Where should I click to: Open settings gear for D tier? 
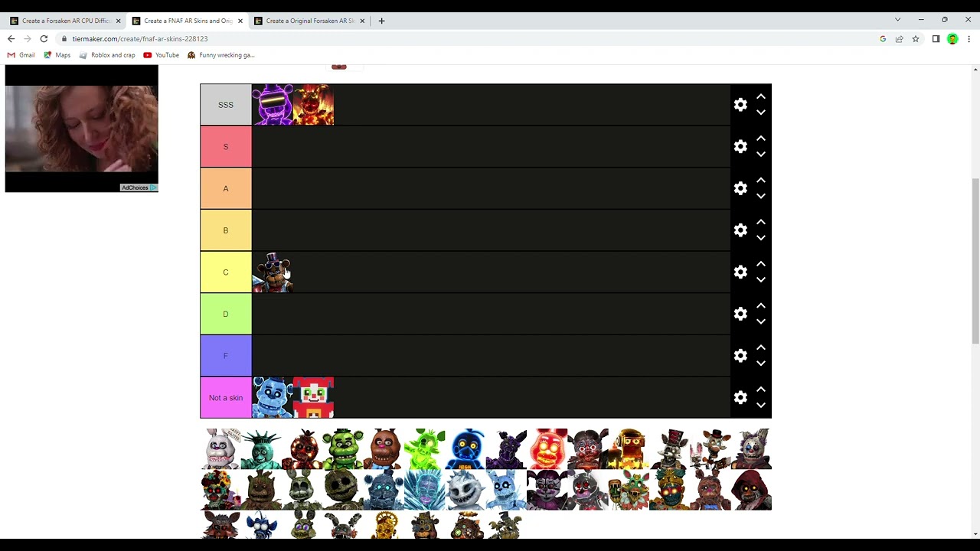(740, 314)
